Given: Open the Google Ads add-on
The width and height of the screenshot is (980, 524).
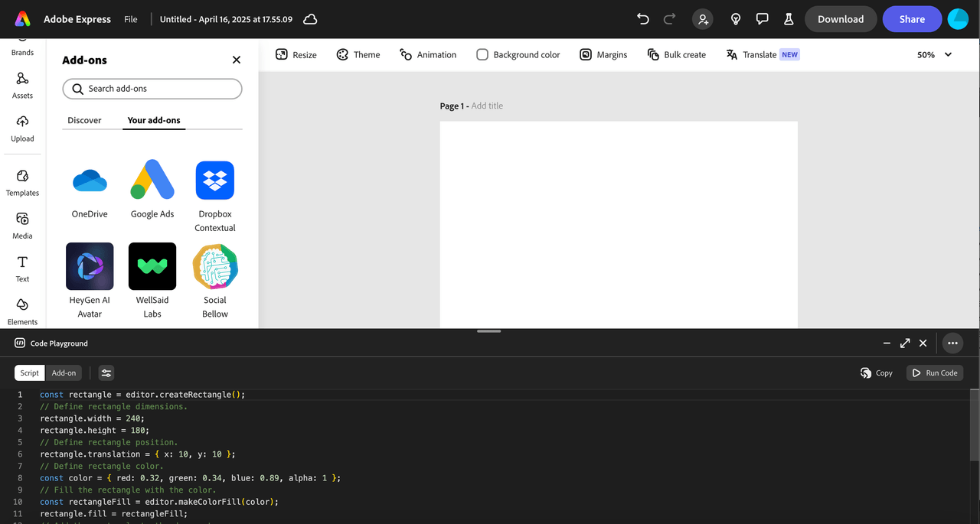Looking at the screenshot, I should coord(152,190).
